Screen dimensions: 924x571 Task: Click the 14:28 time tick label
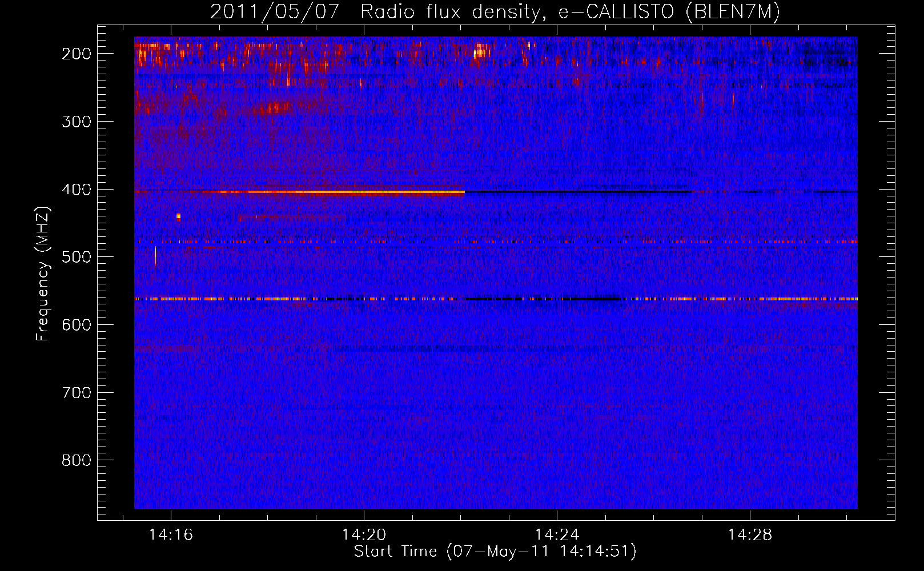[x=750, y=534]
